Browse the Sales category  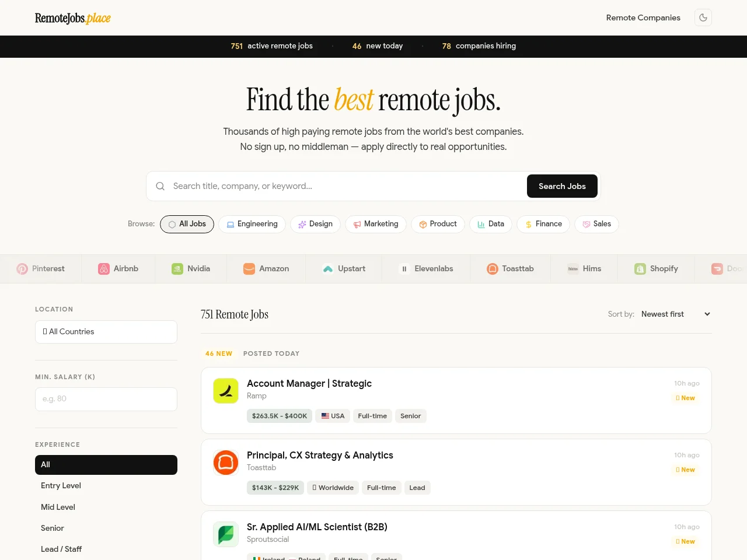596,224
